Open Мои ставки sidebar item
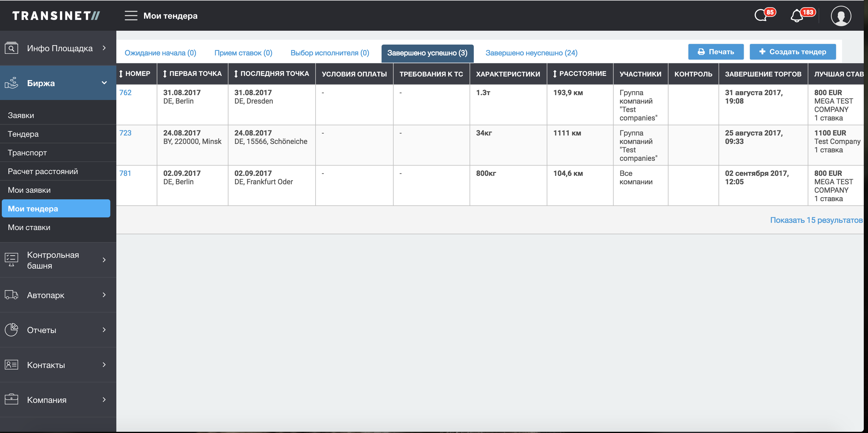This screenshot has height=433, width=868. tap(29, 227)
